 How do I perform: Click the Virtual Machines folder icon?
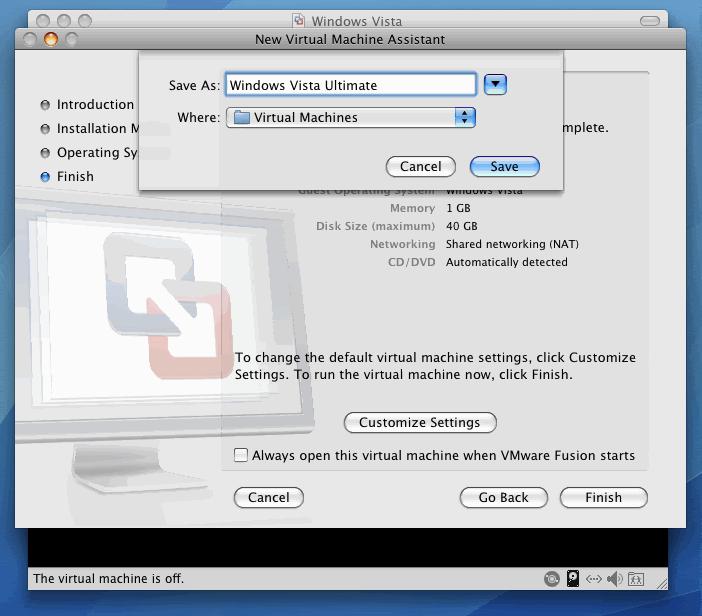(x=241, y=117)
